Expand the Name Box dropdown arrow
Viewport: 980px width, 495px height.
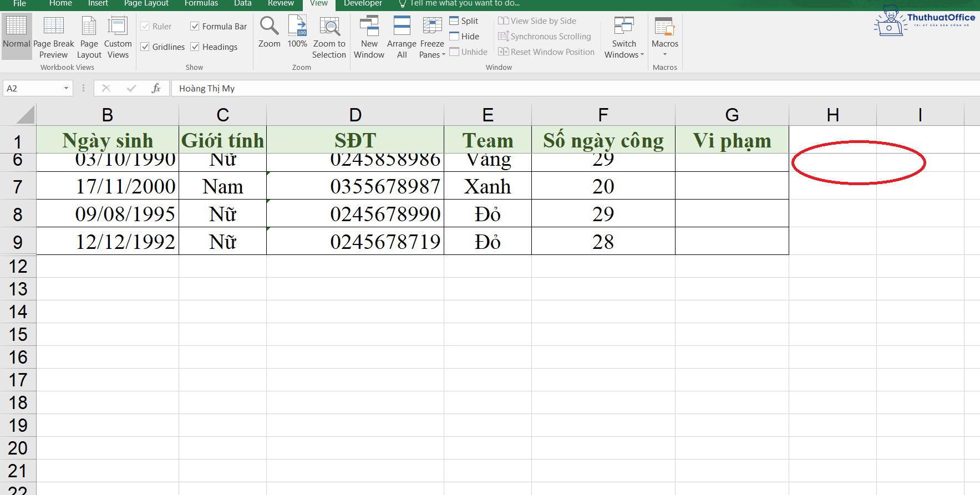pyautogui.click(x=66, y=88)
